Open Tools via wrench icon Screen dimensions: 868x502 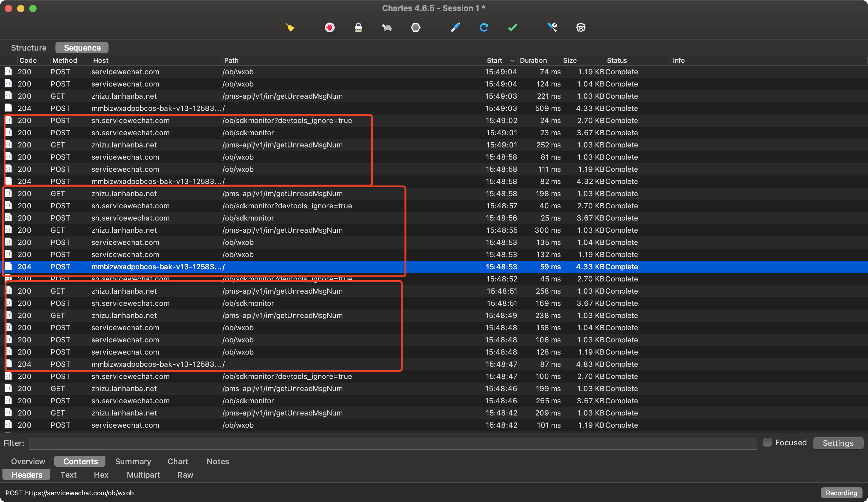click(552, 27)
